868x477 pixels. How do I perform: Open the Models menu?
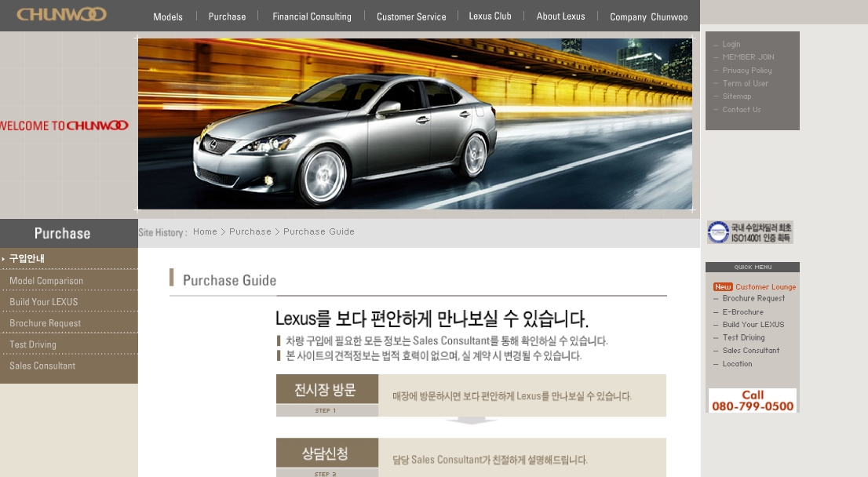[168, 16]
